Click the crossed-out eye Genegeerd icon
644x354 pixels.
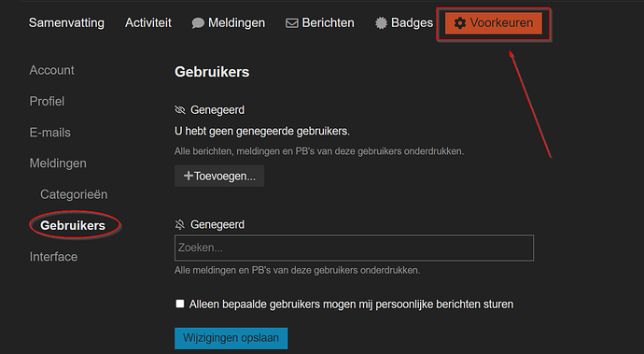(x=180, y=110)
